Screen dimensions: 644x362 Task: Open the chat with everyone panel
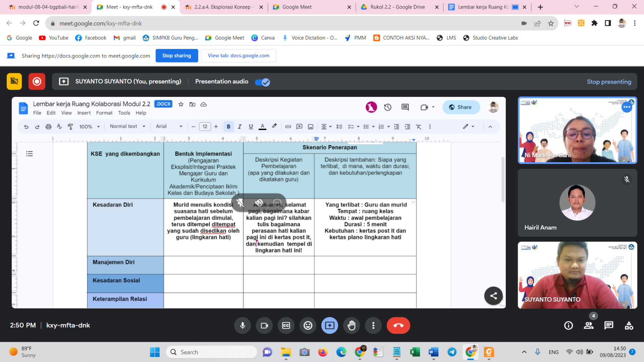(608, 326)
